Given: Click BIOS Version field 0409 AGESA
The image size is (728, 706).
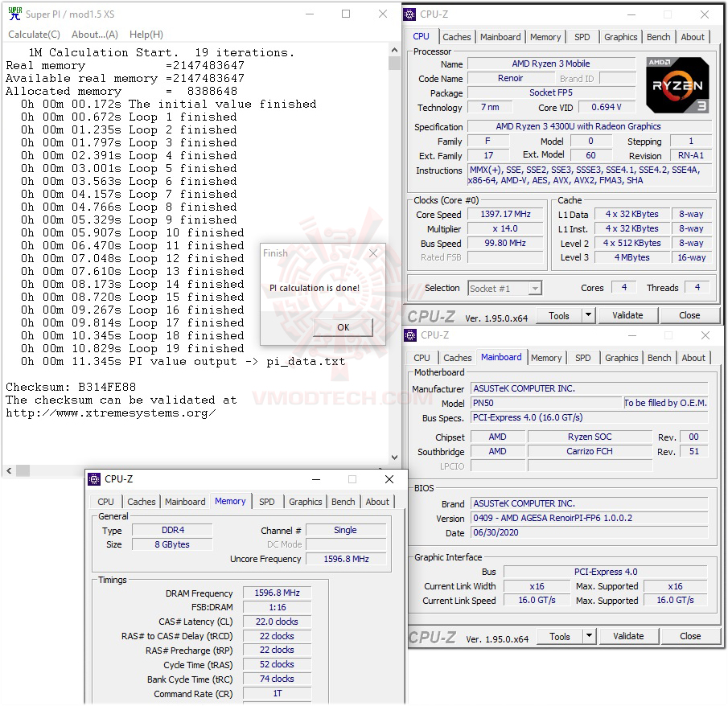Looking at the screenshot, I should click(x=590, y=518).
